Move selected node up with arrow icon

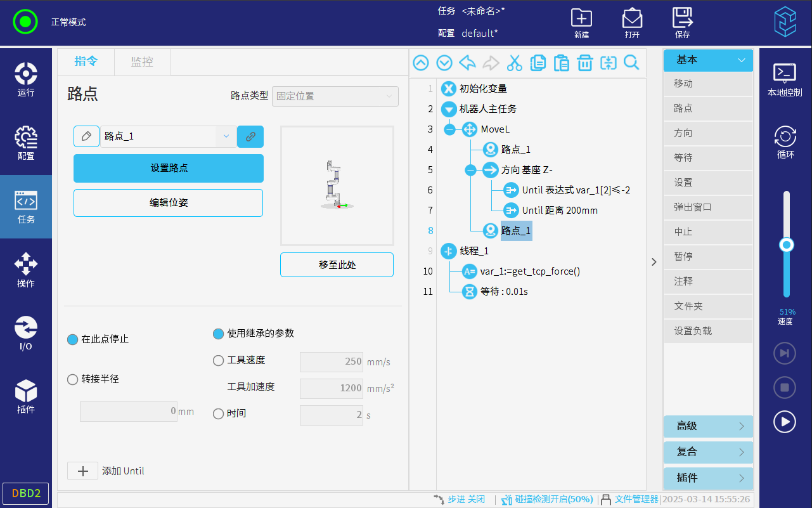pos(421,63)
